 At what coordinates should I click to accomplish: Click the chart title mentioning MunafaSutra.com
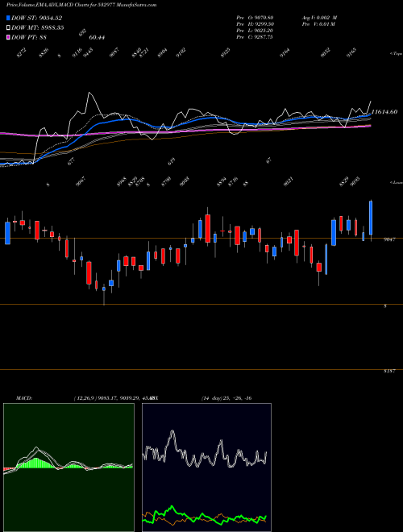pyautogui.click(x=81, y=6)
